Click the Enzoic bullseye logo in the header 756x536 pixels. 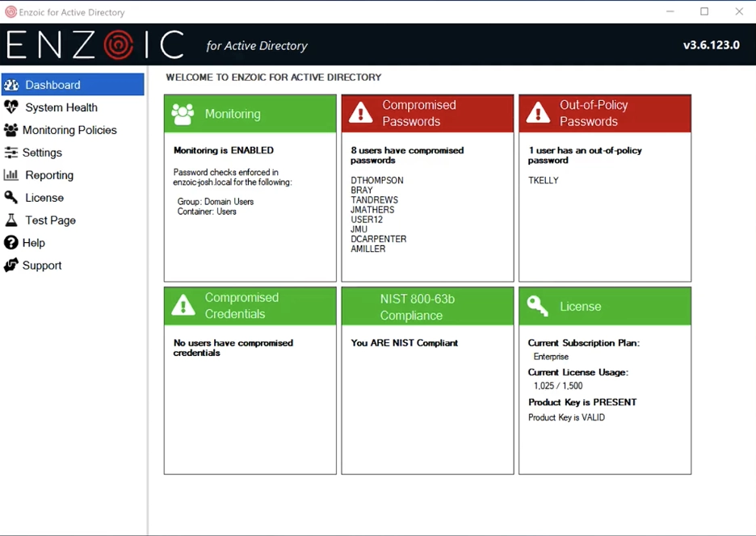click(118, 44)
